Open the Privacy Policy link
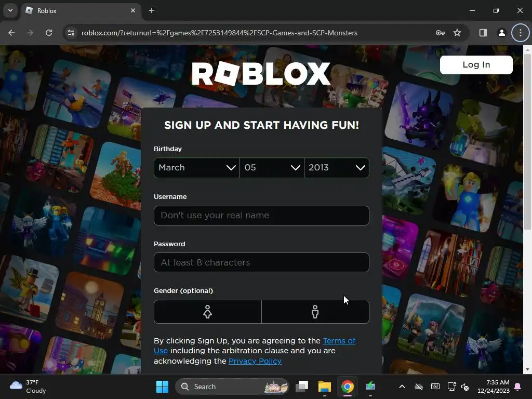The image size is (532, 399). coord(255,361)
